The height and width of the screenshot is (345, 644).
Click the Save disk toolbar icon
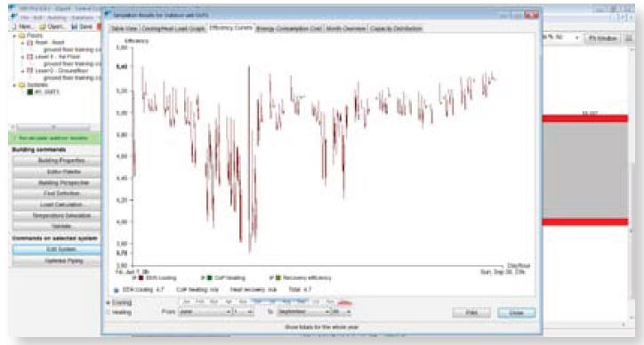(75, 27)
